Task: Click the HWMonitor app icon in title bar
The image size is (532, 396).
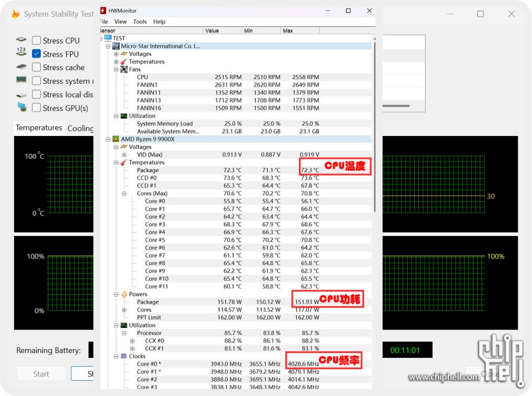Action: pyautogui.click(x=103, y=11)
